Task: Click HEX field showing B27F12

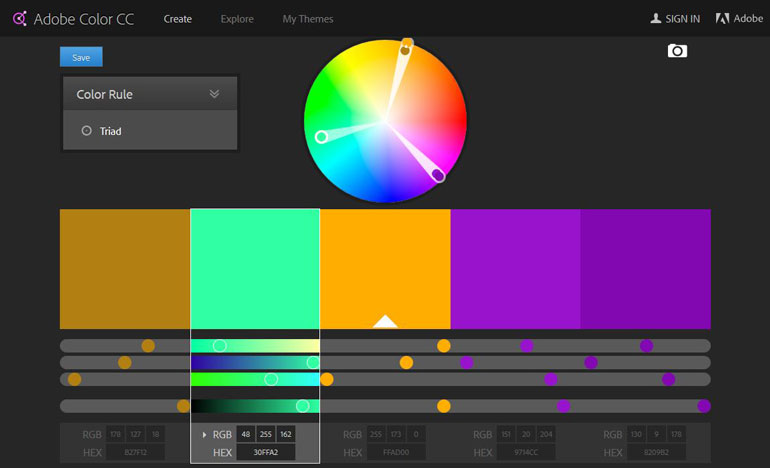Action: (x=136, y=452)
